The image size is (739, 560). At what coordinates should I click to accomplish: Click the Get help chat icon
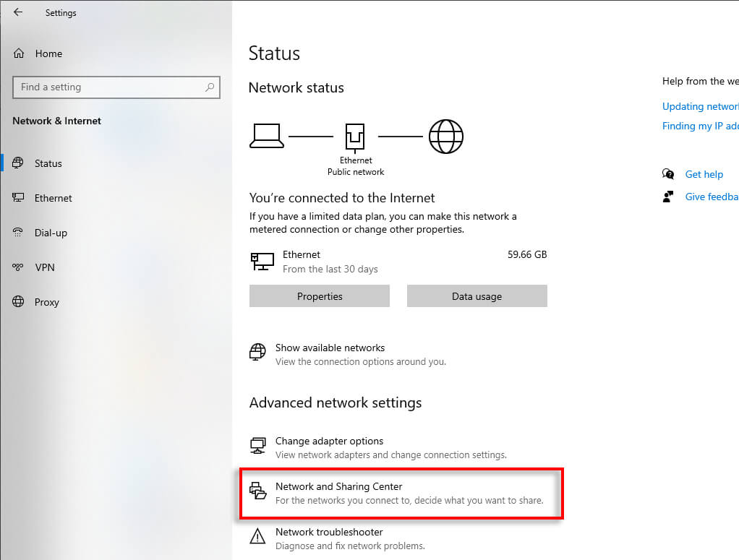(x=668, y=174)
